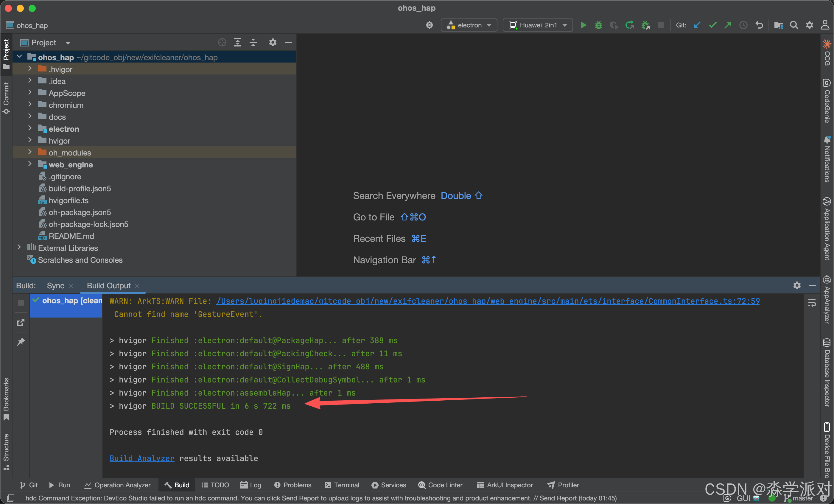Close the Sync tab

pos(71,286)
